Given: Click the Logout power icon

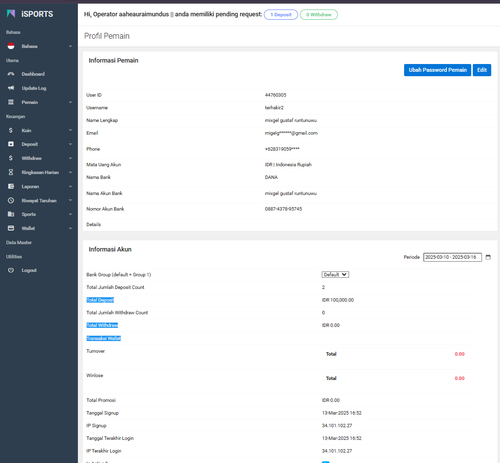Looking at the screenshot, I should click(11, 270).
